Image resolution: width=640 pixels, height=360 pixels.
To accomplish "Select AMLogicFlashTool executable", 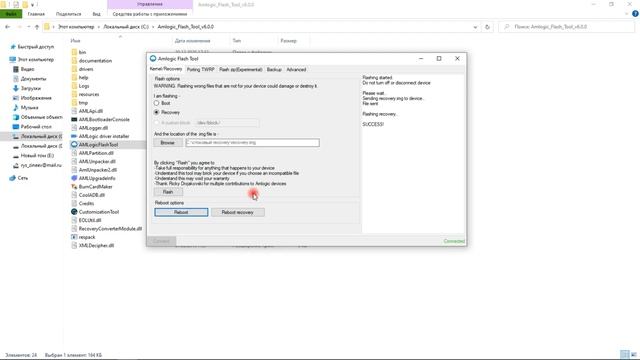I will (x=98, y=145).
